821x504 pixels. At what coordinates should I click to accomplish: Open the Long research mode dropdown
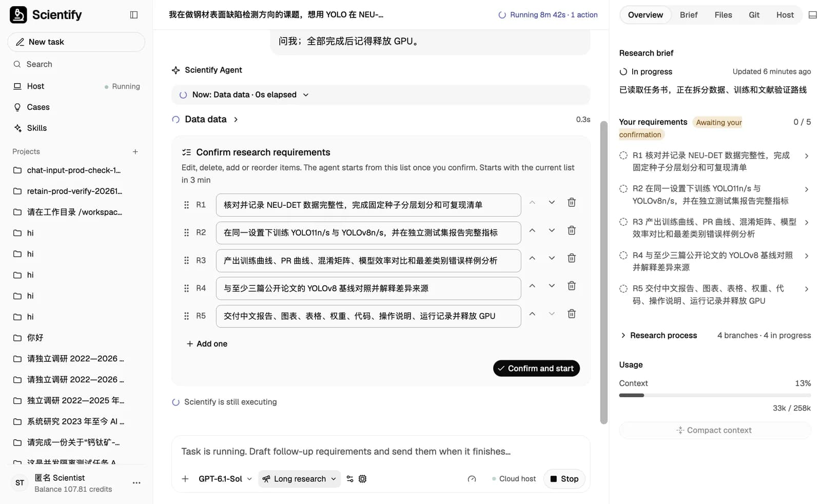click(x=300, y=479)
